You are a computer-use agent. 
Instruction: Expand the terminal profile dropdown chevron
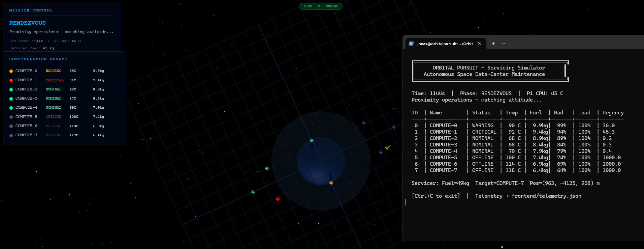504,44
